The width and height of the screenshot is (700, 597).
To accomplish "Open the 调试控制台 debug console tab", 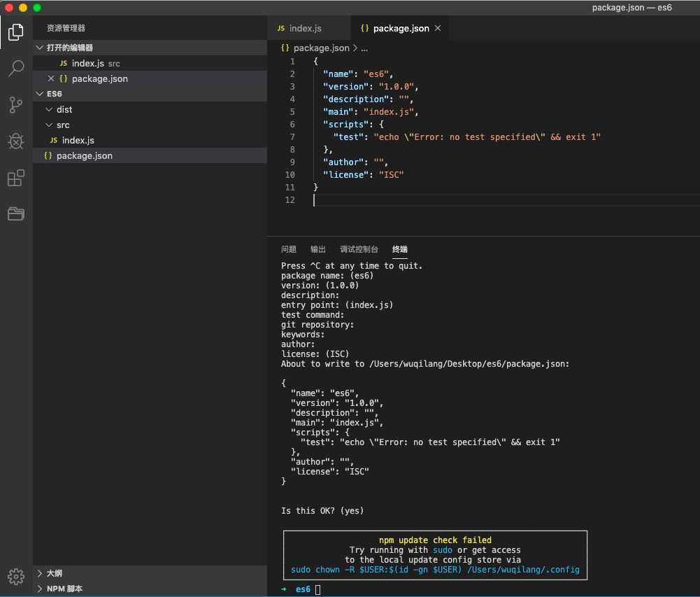I will point(359,249).
